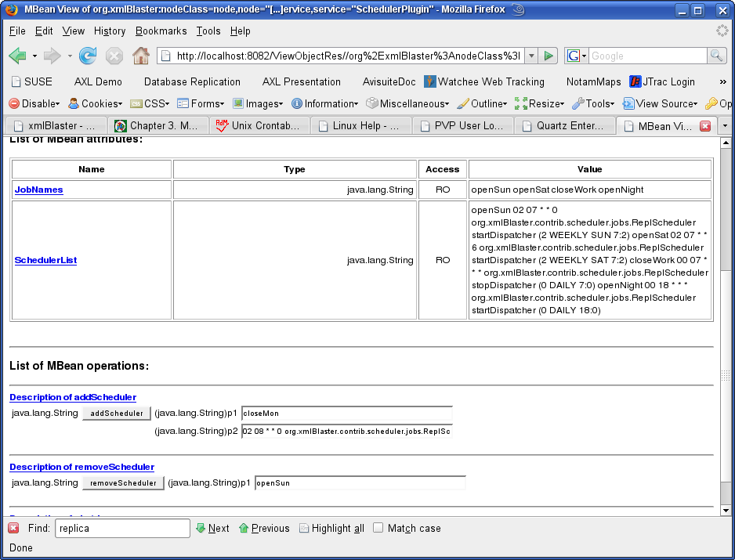Open the View Source toolbar menu
Screen dimensions: 735x560
pyautogui.click(x=660, y=103)
